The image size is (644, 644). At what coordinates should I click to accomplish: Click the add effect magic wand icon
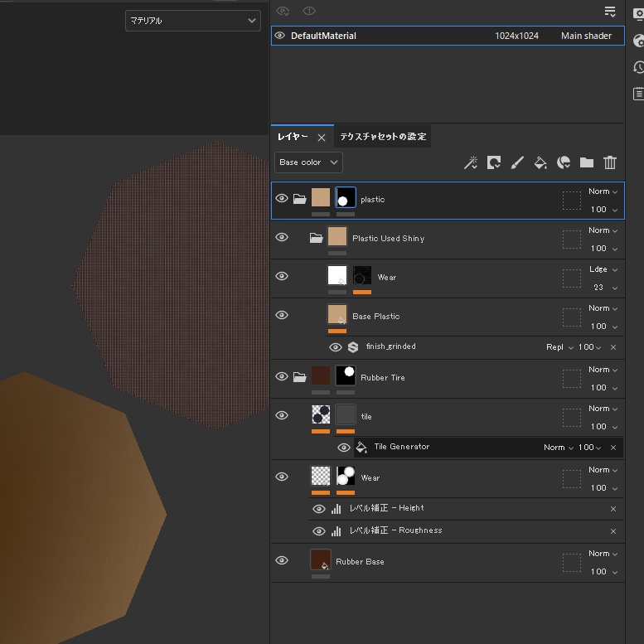click(470, 162)
